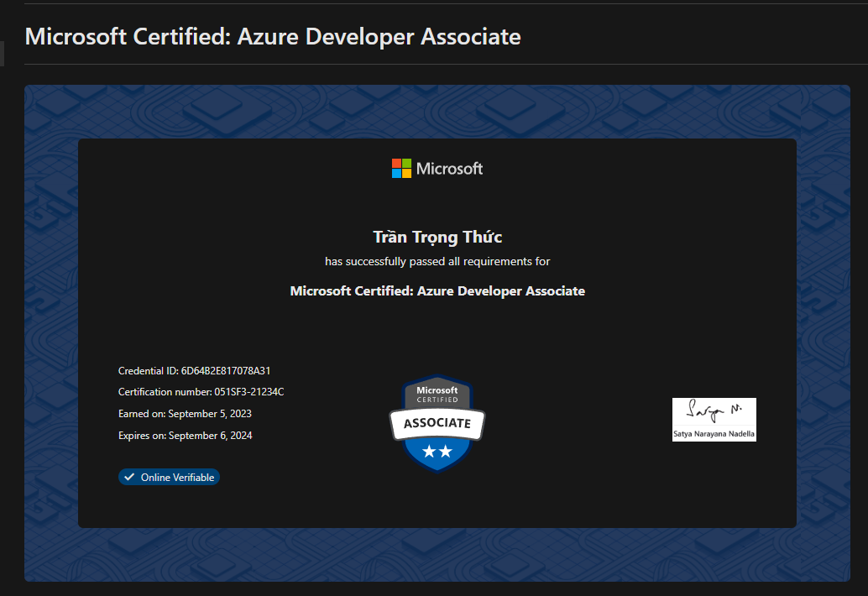Click Expires on: September 6, 2024
868x596 pixels.
186,436
